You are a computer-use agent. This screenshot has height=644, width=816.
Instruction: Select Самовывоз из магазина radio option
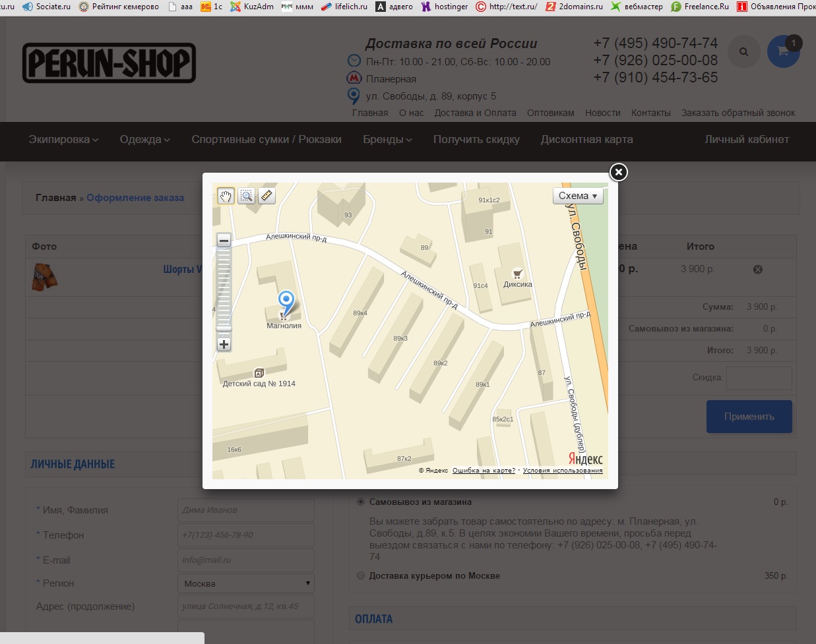(361, 502)
